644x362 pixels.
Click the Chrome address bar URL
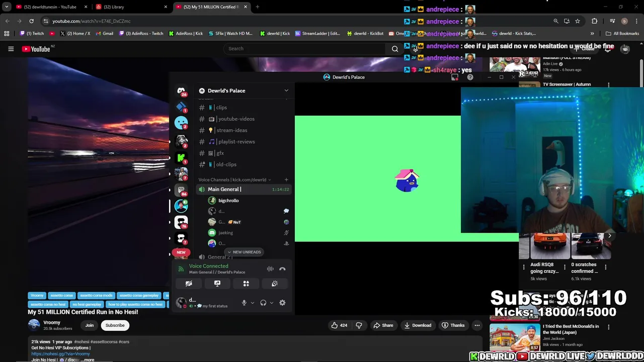[92, 21]
